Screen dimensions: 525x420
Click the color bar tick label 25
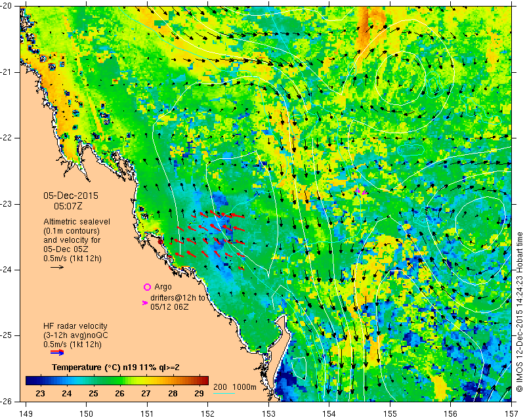tap(93, 393)
